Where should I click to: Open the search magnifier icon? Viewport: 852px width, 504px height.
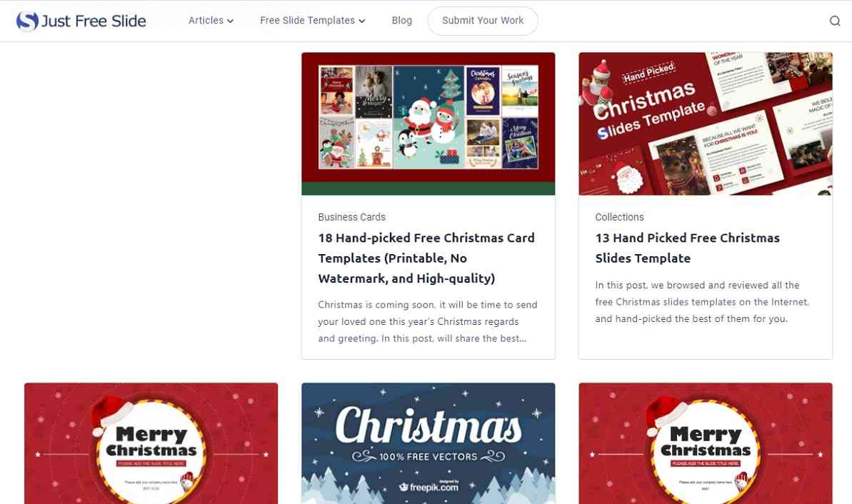(x=835, y=21)
